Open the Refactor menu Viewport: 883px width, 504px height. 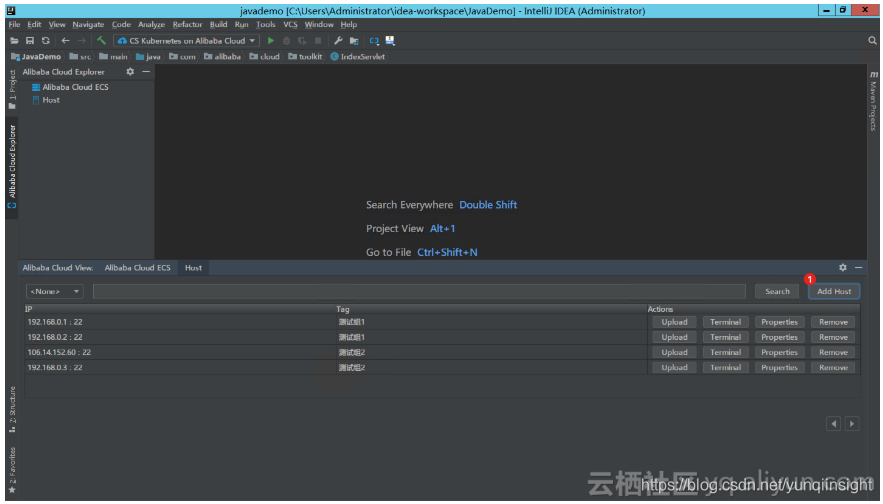(x=188, y=24)
